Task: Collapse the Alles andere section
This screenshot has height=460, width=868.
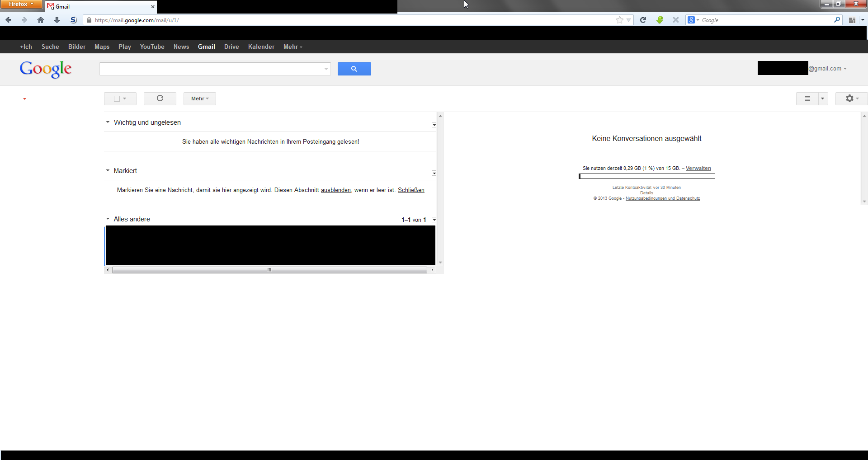Action: [108, 219]
